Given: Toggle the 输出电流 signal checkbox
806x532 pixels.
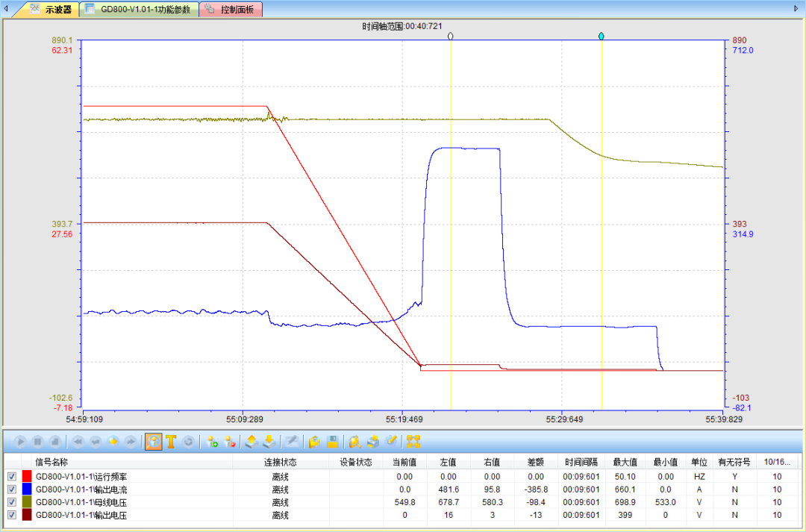Looking at the screenshot, I should point(11,489).
